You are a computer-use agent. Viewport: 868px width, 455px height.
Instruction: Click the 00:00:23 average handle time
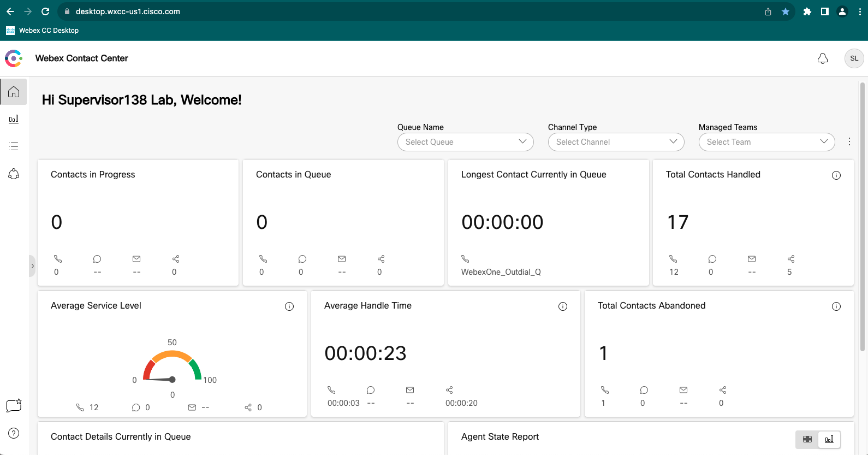(365, 353)
